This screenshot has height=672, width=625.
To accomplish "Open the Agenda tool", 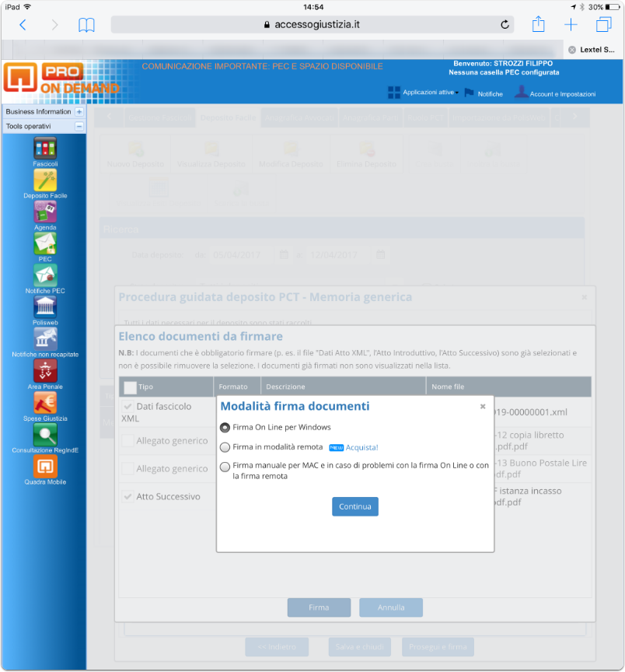I will (45, 212).
